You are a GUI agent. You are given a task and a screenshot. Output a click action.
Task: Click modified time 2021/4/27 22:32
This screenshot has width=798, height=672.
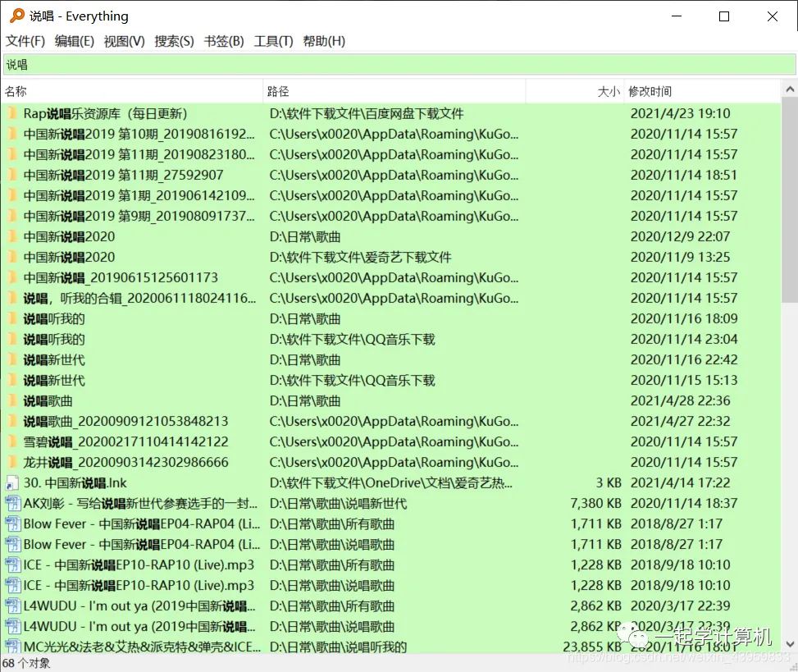point(680,421)
